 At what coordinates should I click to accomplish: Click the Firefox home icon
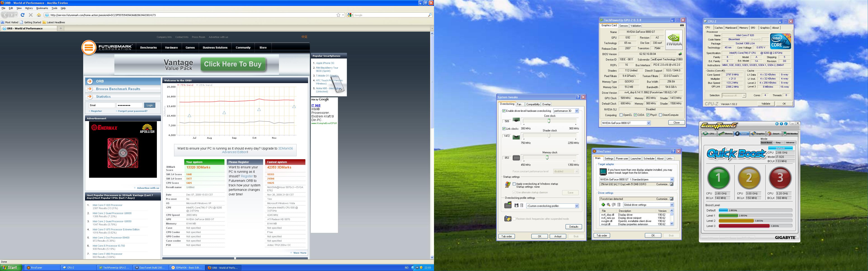39,15
